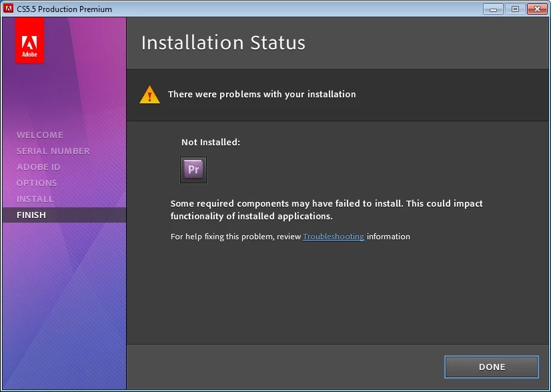Click the Adobe logo in sidebar
The height and width of the screenshot is (392, 551).
click(29, 41)
